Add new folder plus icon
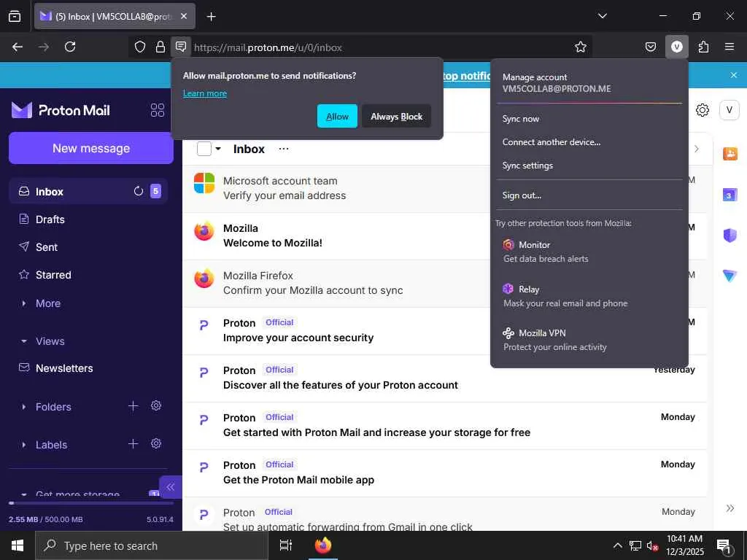 pyautogui.click(x=133, y=405)
